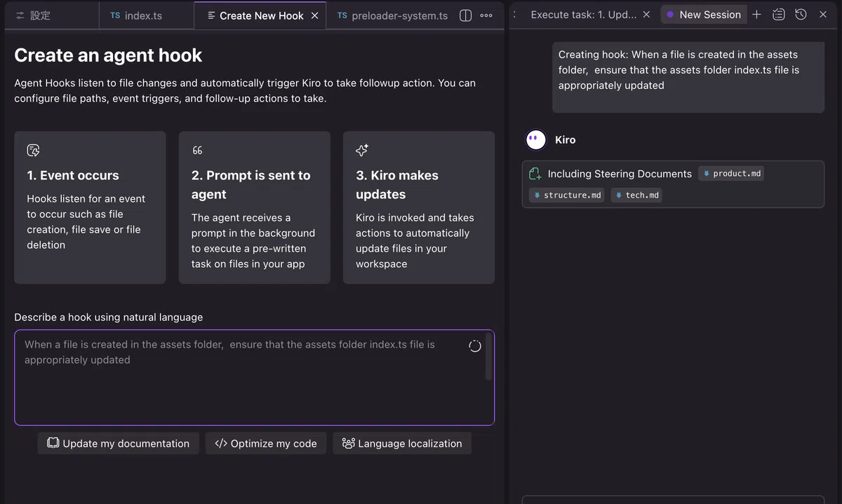
Task: Open the product.md steering document
Action: click(731, 174)
